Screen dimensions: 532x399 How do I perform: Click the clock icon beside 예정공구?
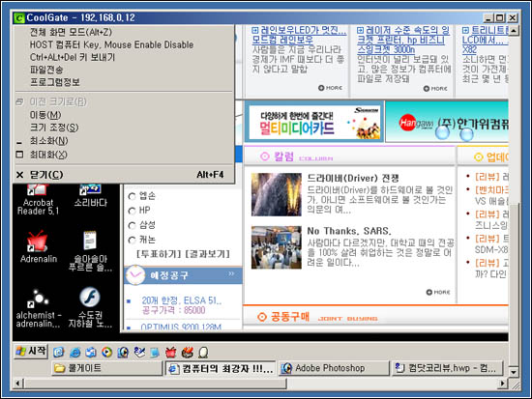point(135,275)
